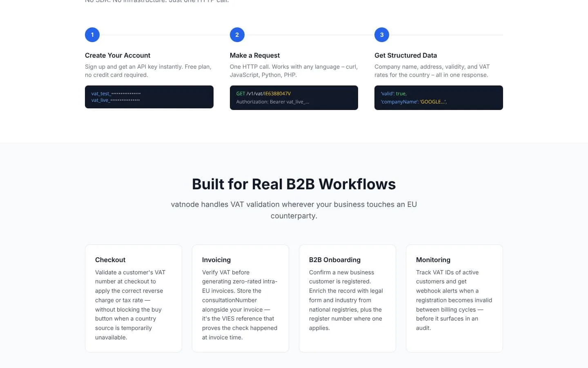
Task: Click the step 3 circle badge
Action: (382, 35)
